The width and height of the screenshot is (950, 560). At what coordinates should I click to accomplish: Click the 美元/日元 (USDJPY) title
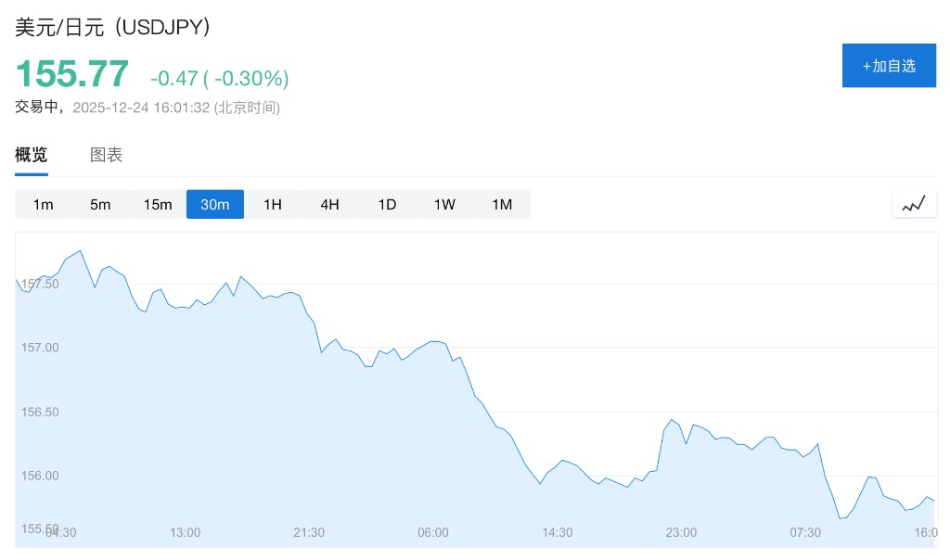point(113,28)
